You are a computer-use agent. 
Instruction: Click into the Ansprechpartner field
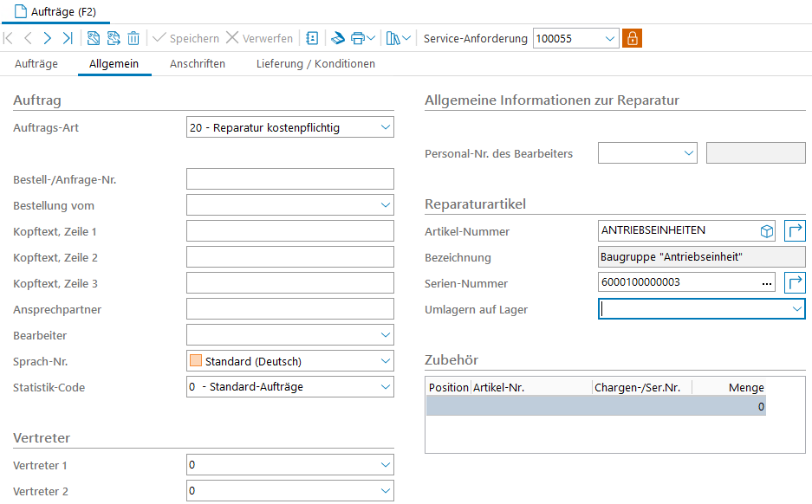tap(289, 309)
